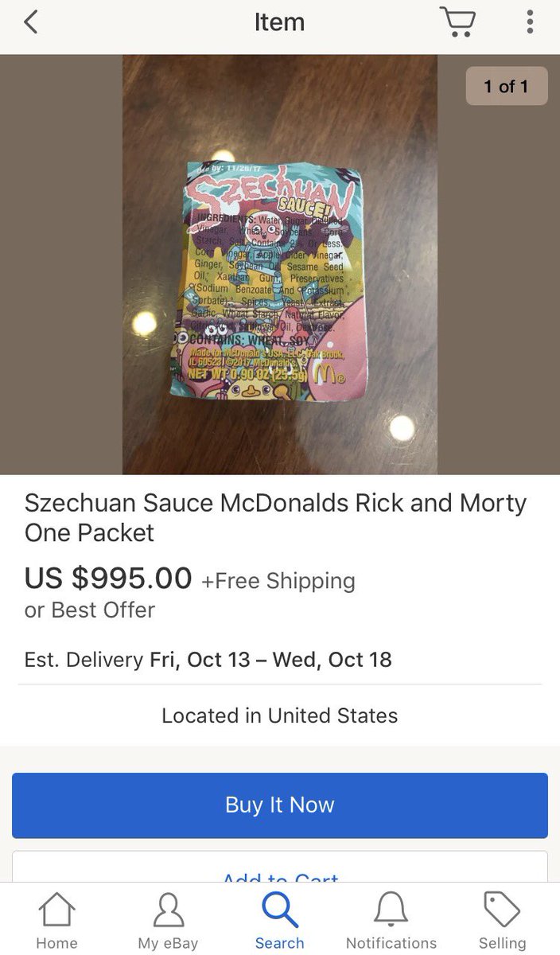Image resolution: width=560 pixels, height=955 pixels.
Task: Tap the Selling tag icon
Action: click(x=502, y=910)
